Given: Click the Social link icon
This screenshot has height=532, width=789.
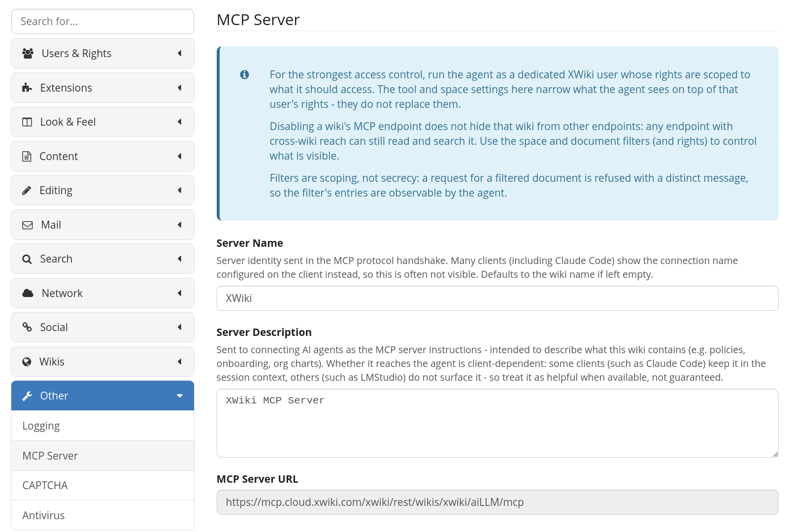Looking at the screenshot, I should tap(27, 327).
